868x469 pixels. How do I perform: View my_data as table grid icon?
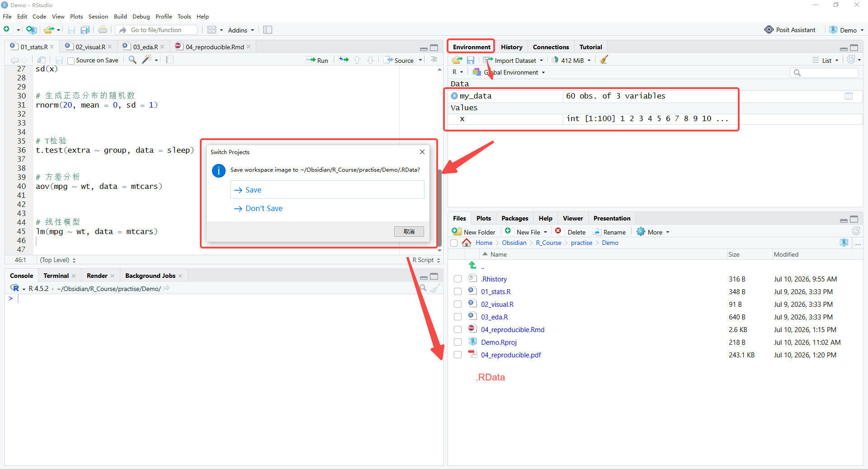(849, 96)
